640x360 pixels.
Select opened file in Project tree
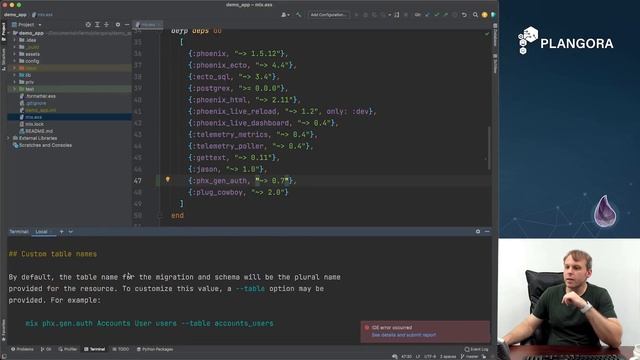pyautogui.click(x=88, y=25)
